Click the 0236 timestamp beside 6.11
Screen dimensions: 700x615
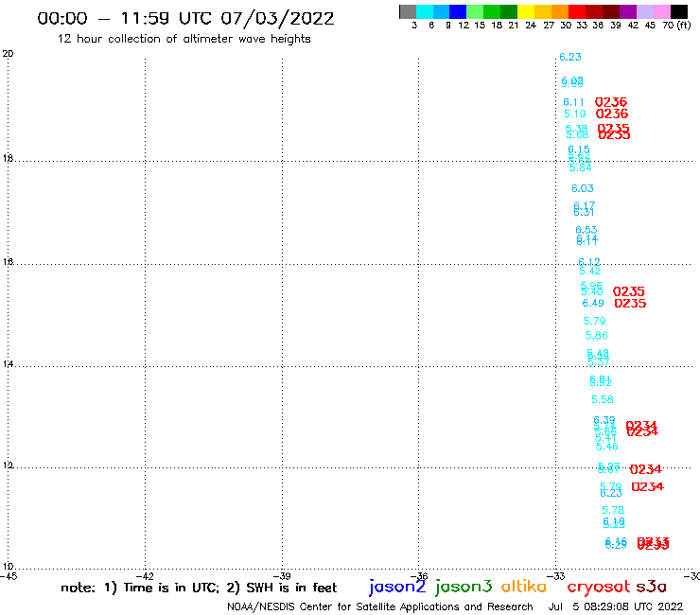(x=611, y=102)
